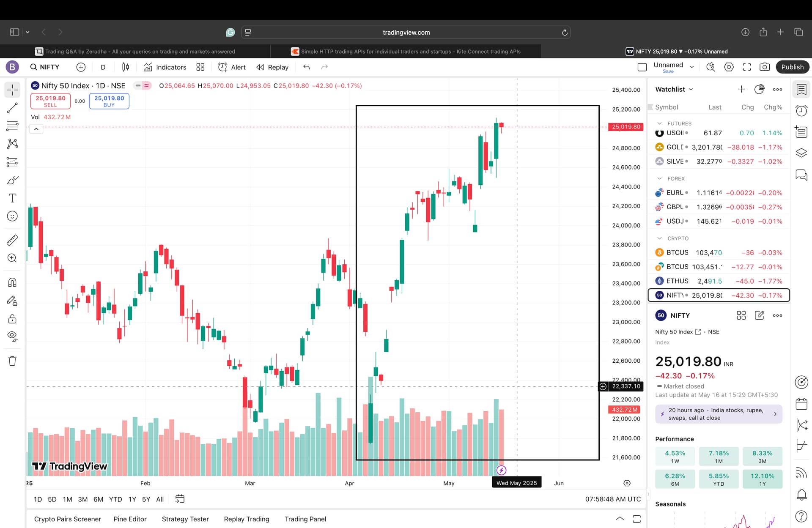Open the Trading Panel tab
This screenshot has width=812, height=528.
click(x=305, y=519)
